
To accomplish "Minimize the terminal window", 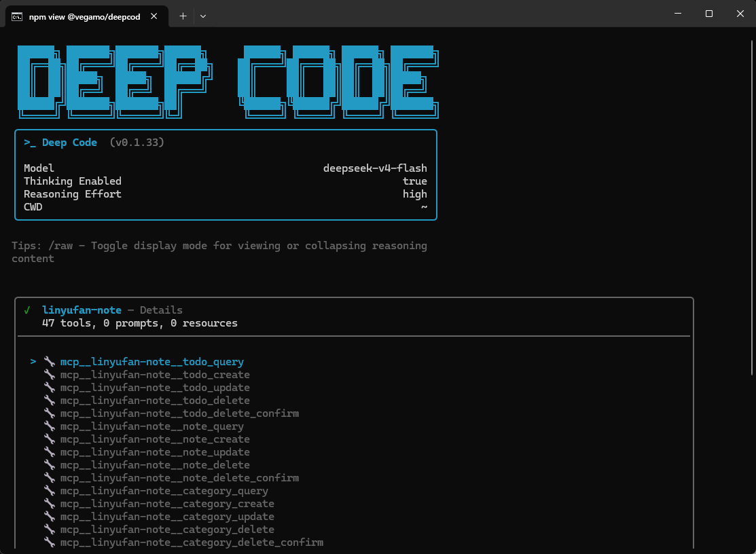I will (x=678, y=14).
